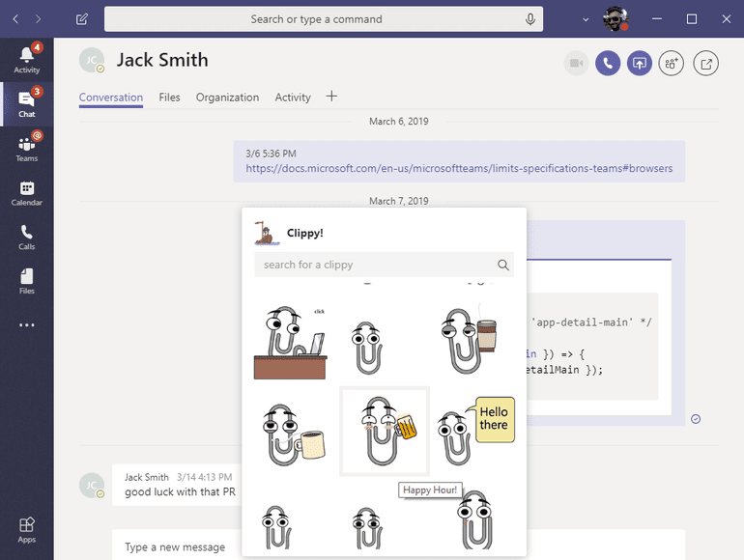Click the Type a new message box
Image resolution: width=744 pixels, height=560 pixels.
click(176, 546)
